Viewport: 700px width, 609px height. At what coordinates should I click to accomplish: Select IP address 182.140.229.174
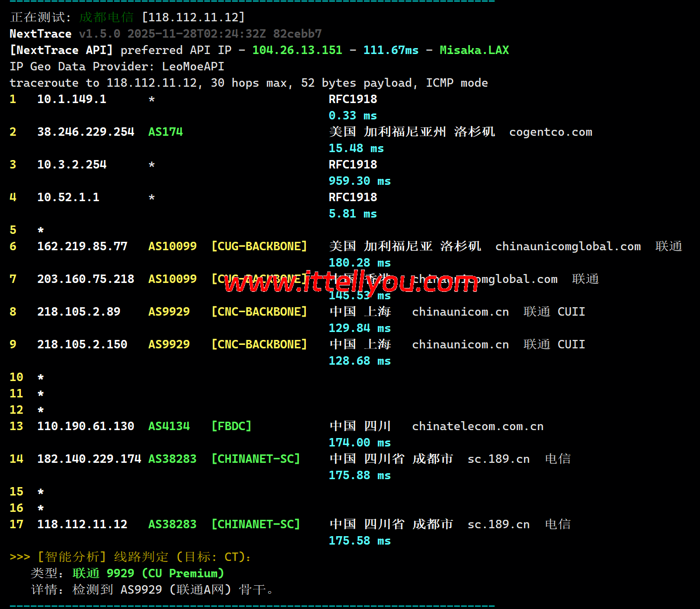coord(89,459)
